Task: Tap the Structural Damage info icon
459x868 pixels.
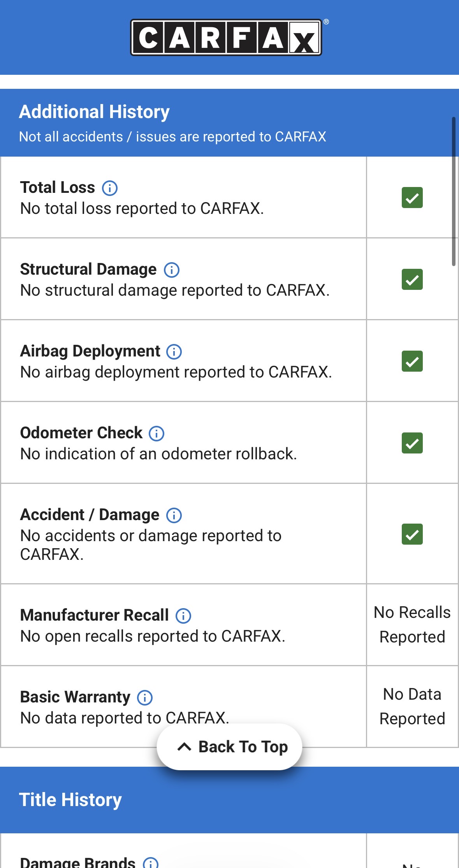Action: 172,270
